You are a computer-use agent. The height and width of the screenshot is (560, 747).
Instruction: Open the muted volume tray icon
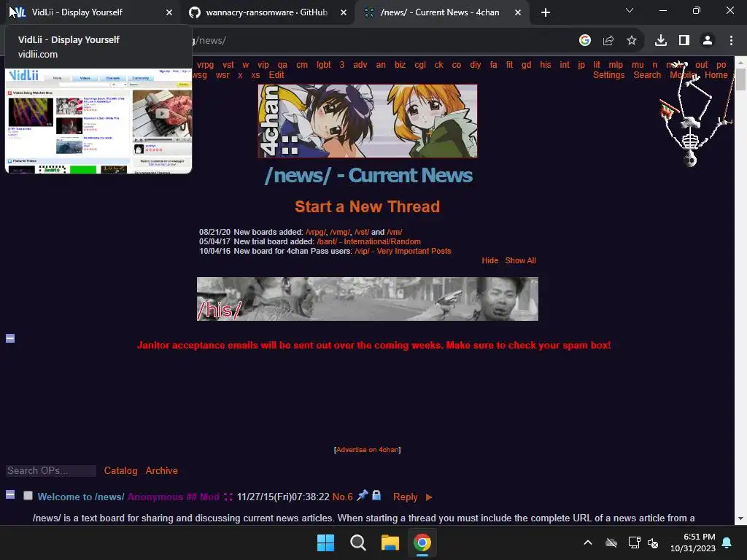click(x=653, y=542)
